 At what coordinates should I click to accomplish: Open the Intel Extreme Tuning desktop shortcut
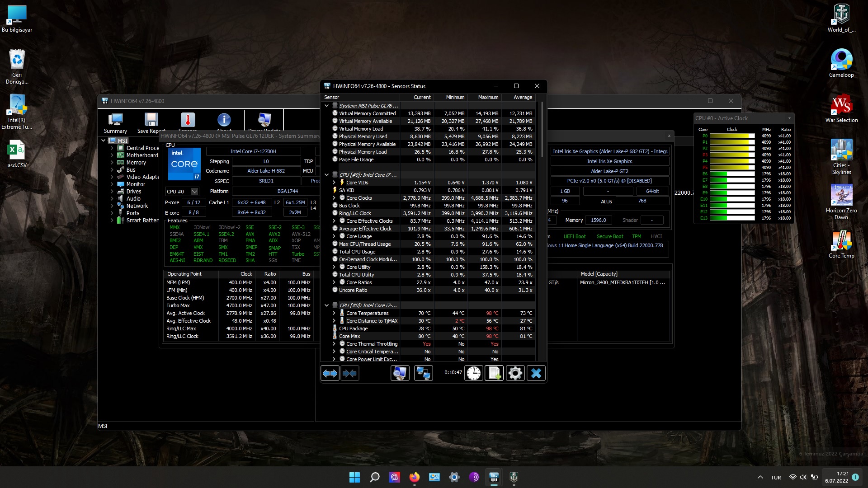(x=17, y=112)
